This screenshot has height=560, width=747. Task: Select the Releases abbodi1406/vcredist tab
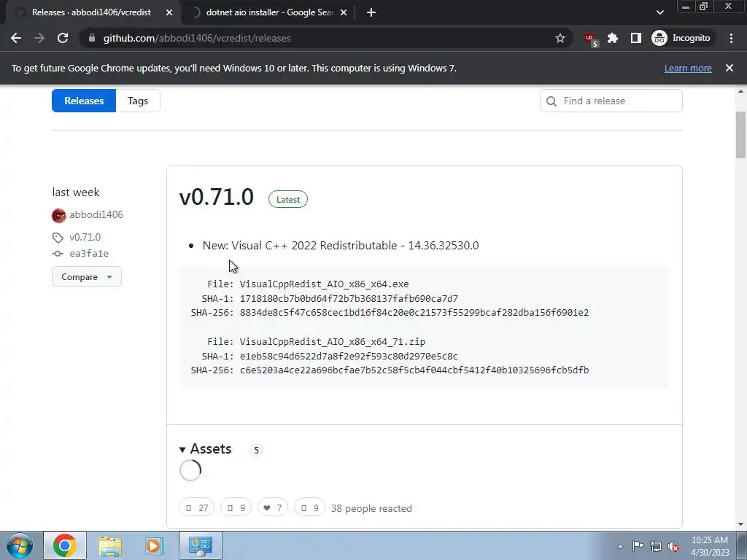(90, 12)
